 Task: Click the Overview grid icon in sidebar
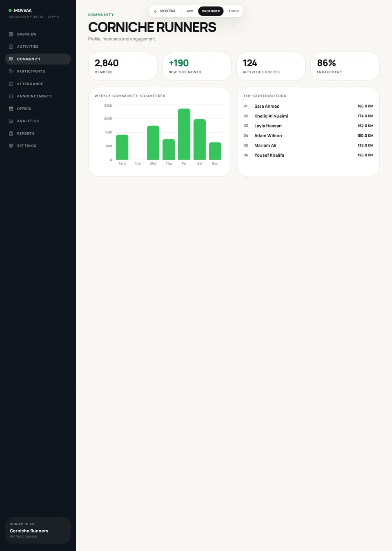(11, 34)
